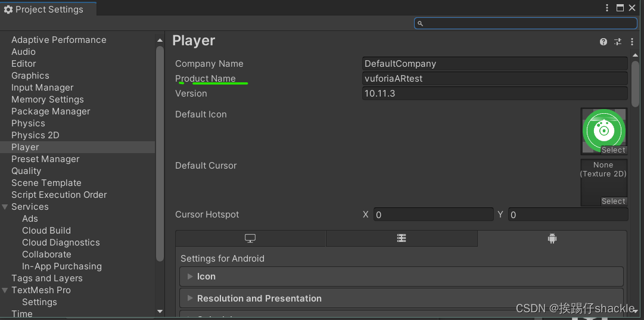The width and height of the screenshot is (644, 320).
Task: Click Select under Default Cursor
Action: pyautogui.click(x=614, y=201)
